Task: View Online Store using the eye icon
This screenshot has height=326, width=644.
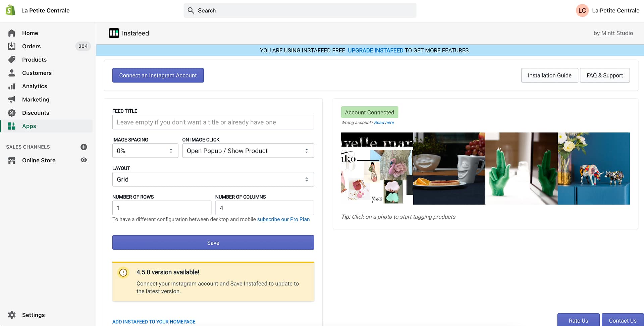Action: coord(84,160)
